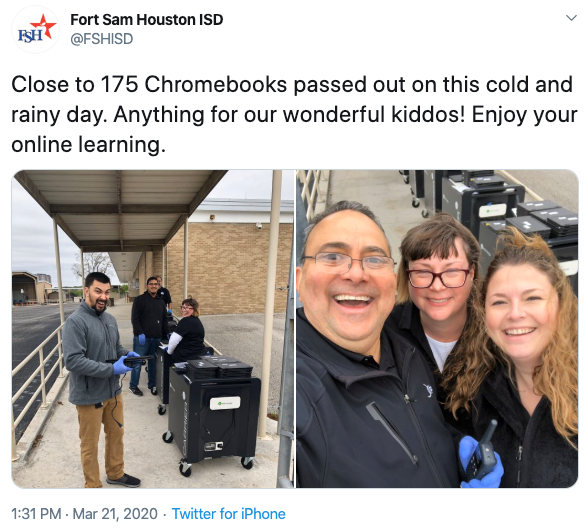Viewport: 588px width, 530px height.
Task: Click stacked Chromebooks in right photo
Action: click(x=548, y=219)
